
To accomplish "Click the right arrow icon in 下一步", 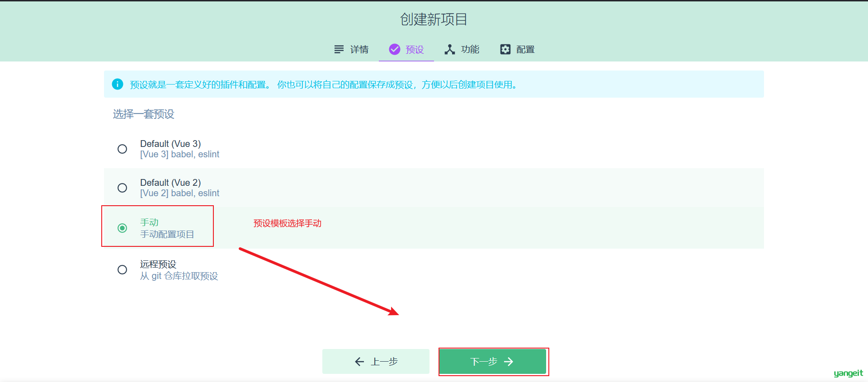I will click(x=509, y=361).
